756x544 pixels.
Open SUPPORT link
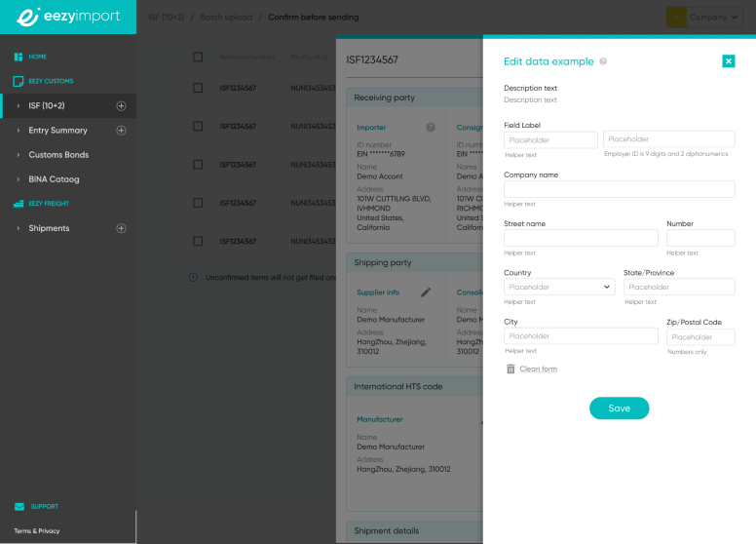[45, 506]
